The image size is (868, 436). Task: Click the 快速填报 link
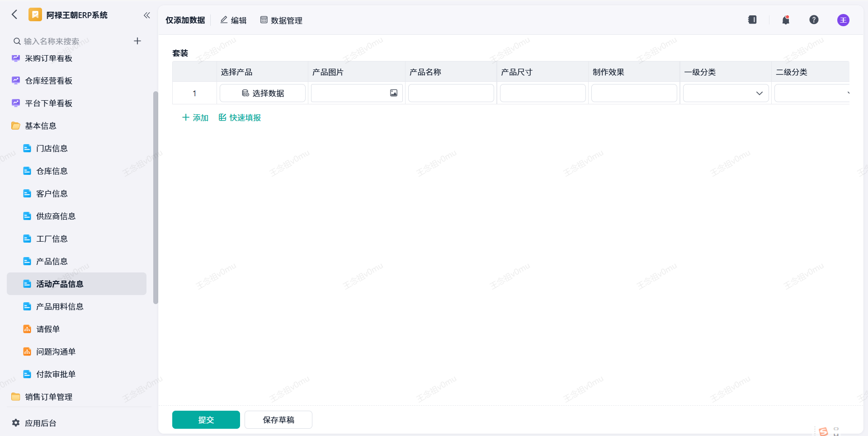(240, 117)
